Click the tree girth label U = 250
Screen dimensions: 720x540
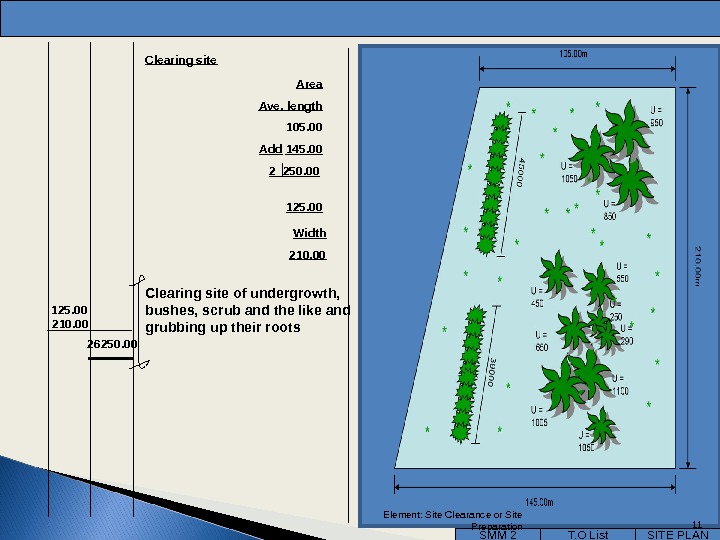[x=616, y=311]
